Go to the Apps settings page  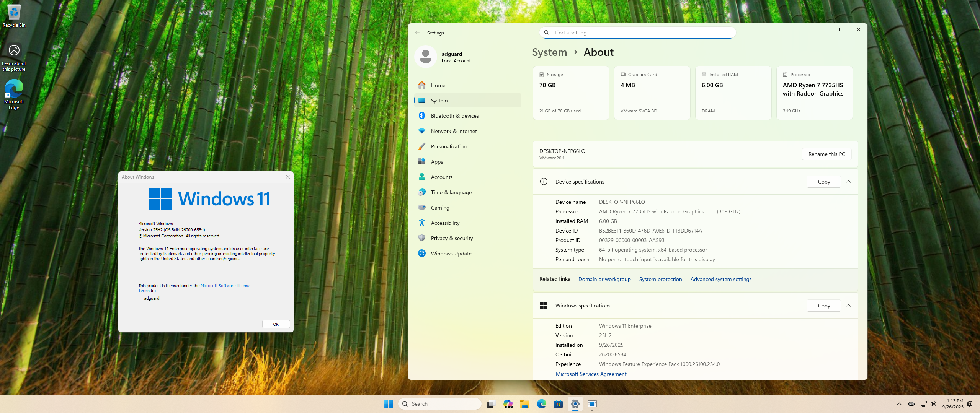(437, 162)
